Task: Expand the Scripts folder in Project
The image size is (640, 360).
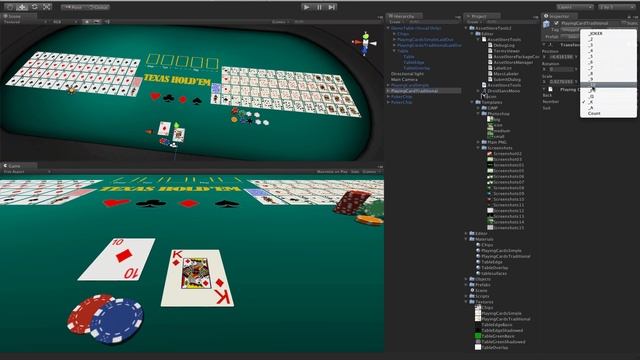Action: pos(467,296)
